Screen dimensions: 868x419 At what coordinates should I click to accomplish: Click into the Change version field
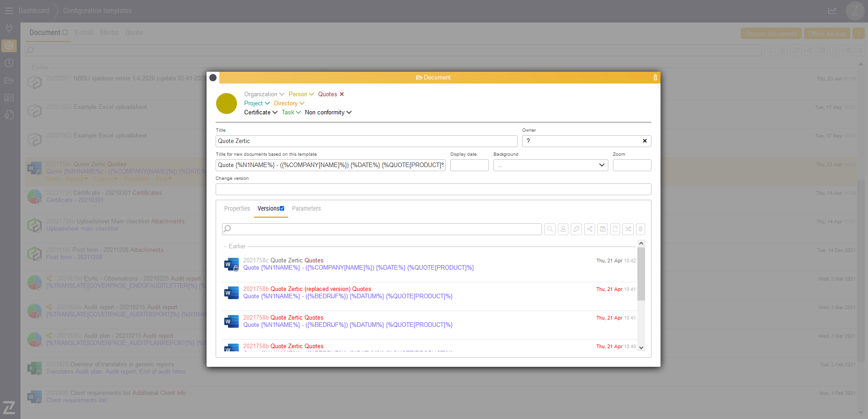[x=433, y=189]
